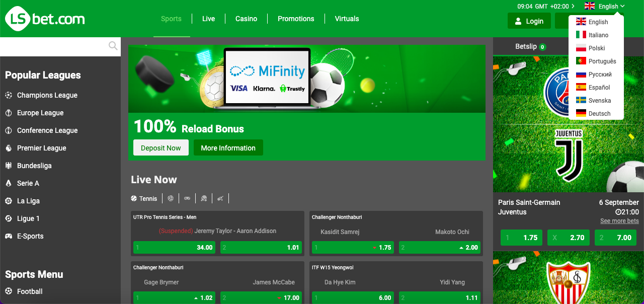
Task: Select the Premier League lion icon
Action: (9, 148)
